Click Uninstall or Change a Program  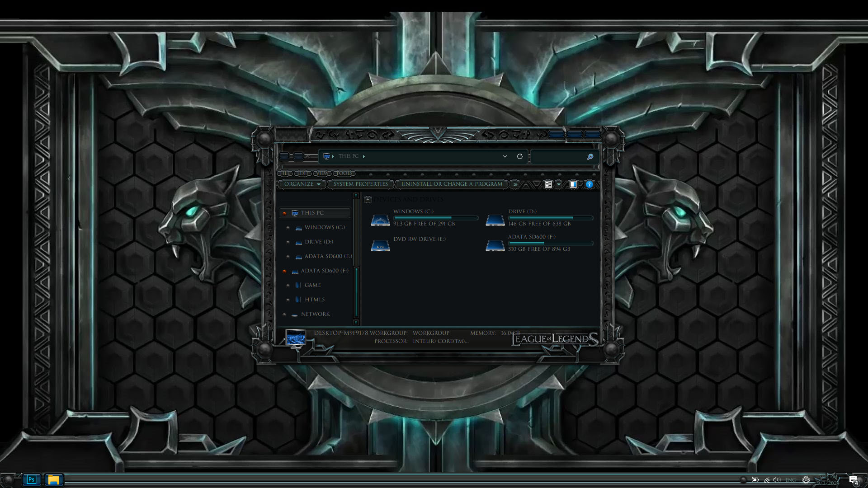pos(452,184)
